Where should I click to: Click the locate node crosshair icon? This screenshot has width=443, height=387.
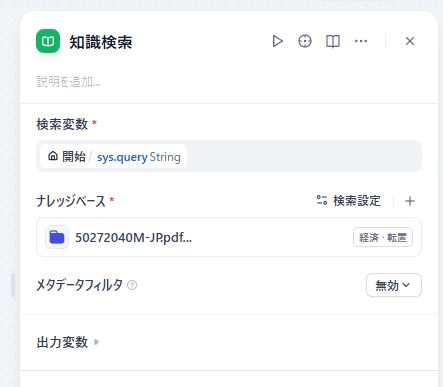click(305, 41)
